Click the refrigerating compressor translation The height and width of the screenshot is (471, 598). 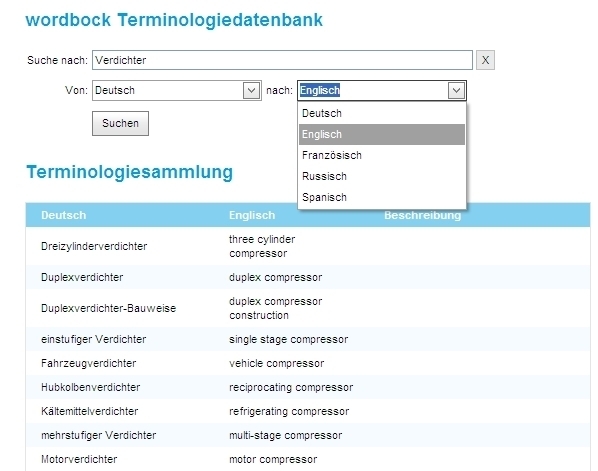tap(289, 411)
